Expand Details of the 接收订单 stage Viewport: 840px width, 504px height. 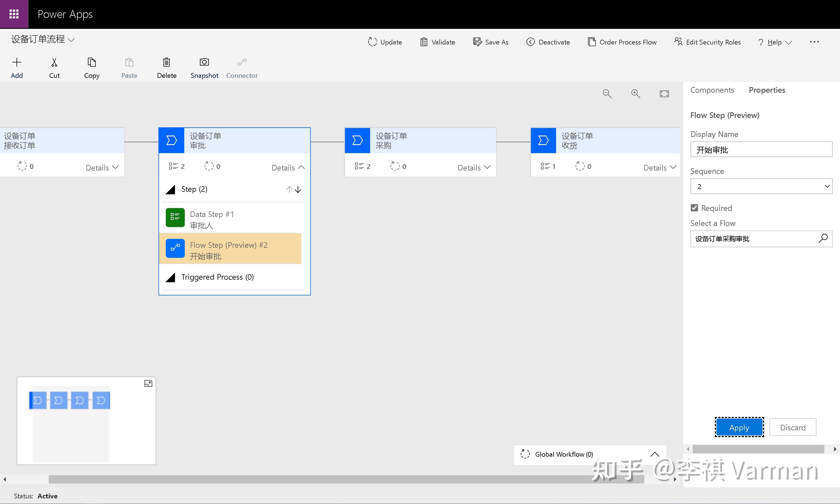point(102,167)
